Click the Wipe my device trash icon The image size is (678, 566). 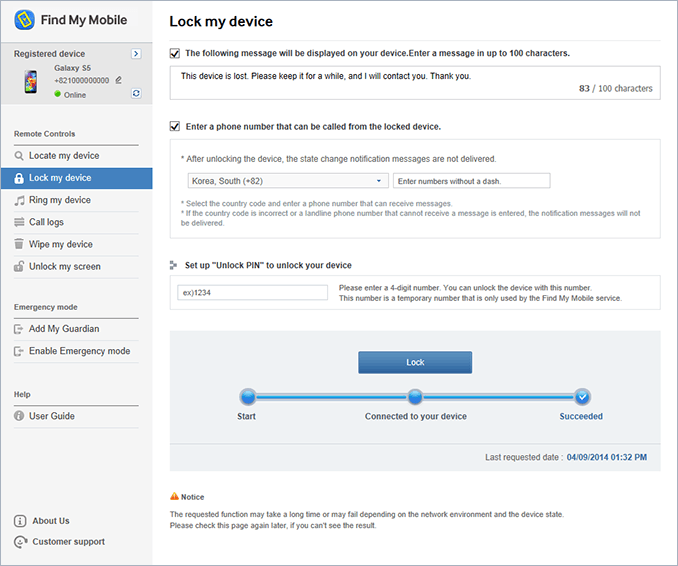tap(20, 244)
